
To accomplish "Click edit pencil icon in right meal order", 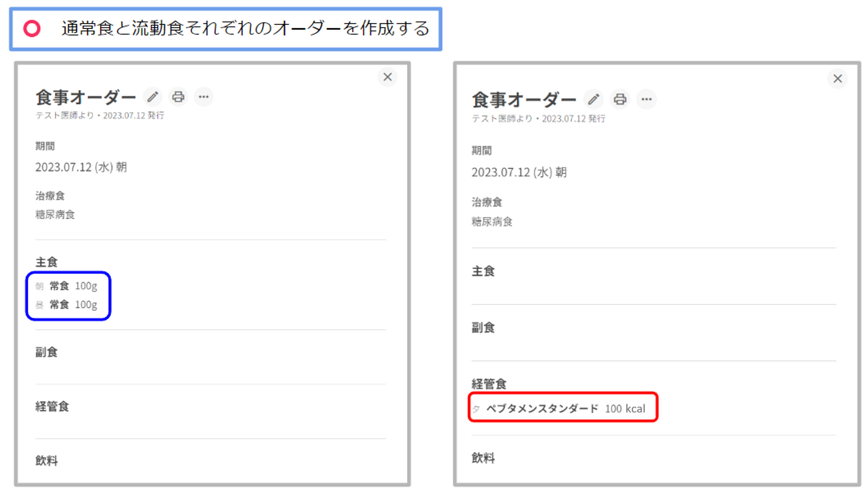I will (593, 99).
